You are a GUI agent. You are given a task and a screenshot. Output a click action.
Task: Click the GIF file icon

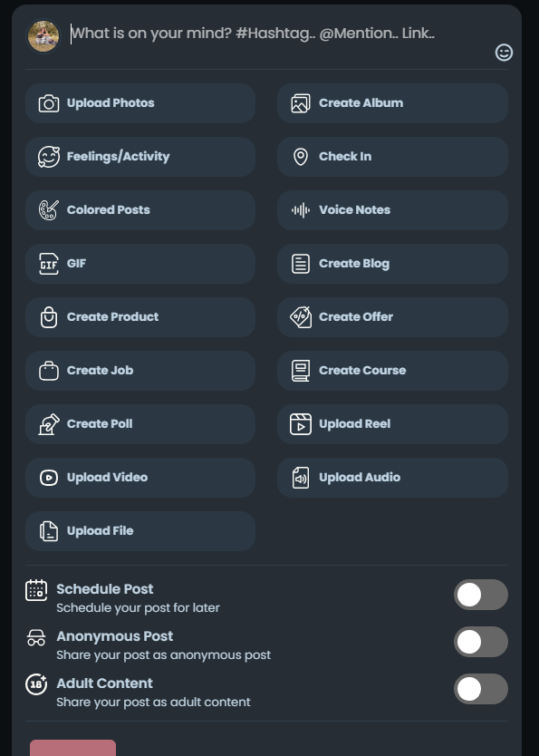(49, 264)
